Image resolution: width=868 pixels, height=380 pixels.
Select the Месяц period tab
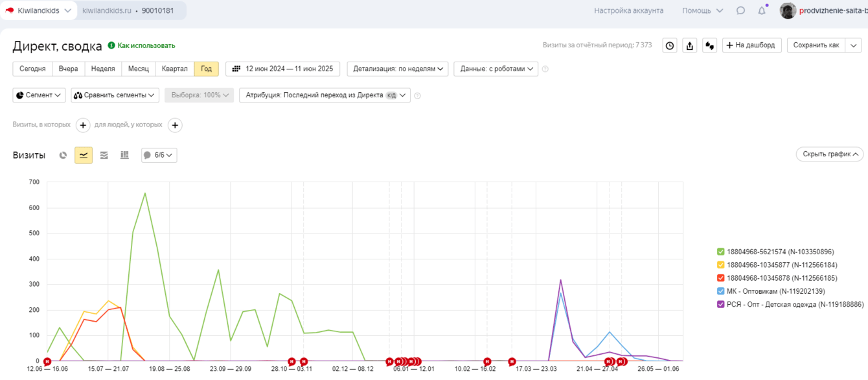[x=139, y=69]
